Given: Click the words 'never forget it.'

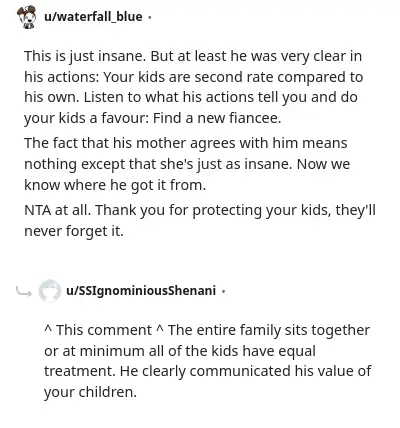Looking at the screenshot, I should click(x=74, y=231).
